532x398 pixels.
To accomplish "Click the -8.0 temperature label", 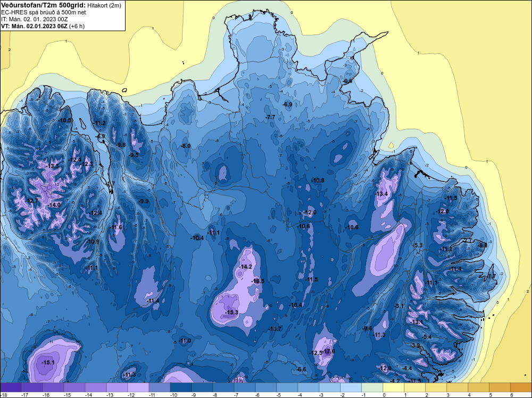I will tap(186, 146).
